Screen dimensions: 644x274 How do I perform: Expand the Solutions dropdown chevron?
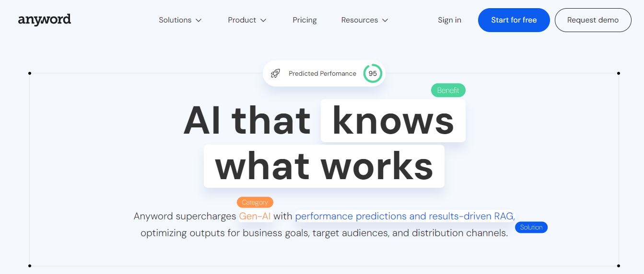199,20
